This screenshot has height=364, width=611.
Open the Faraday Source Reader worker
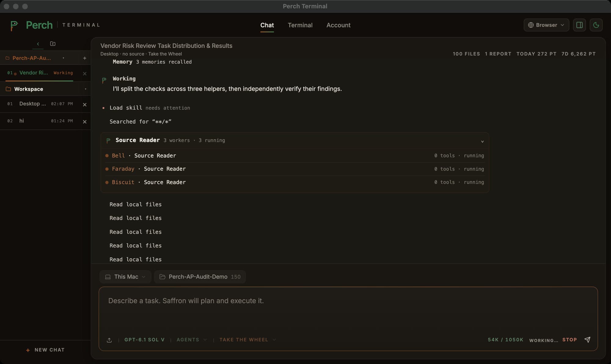pyautogui.click(x=295, y=169)
